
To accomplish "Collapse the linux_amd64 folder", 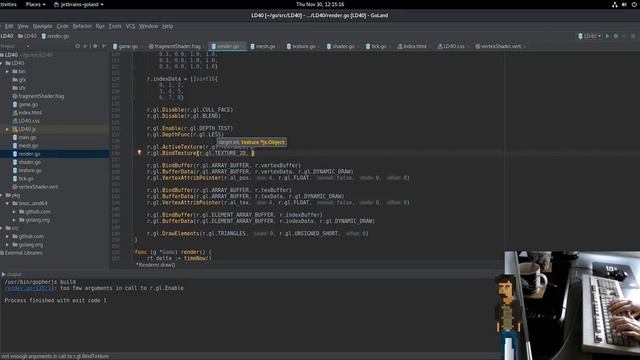I will point(7,203).
